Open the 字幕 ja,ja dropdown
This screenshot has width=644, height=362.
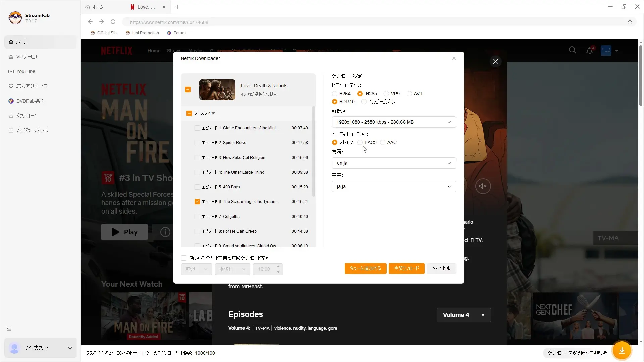tap(394, 186)
